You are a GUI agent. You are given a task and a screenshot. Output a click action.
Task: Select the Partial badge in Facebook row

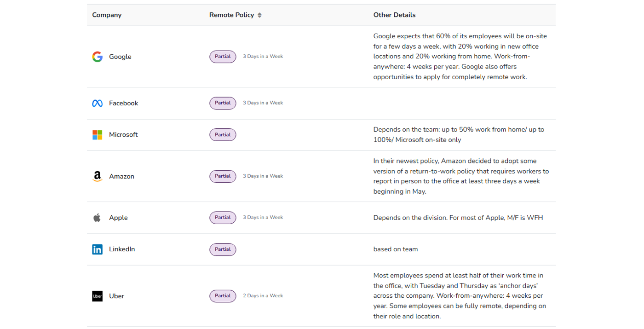click(223, 103)
